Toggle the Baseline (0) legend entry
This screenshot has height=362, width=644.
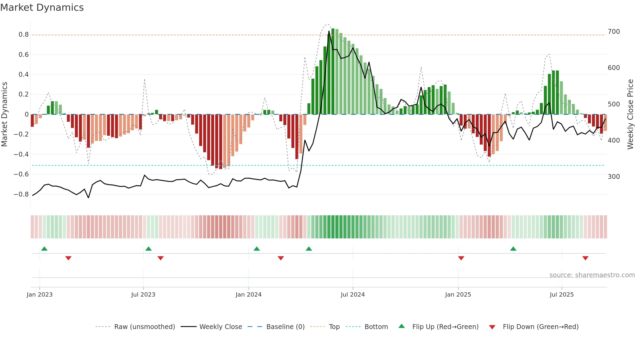pyautogui.click(x=276, y=327)
